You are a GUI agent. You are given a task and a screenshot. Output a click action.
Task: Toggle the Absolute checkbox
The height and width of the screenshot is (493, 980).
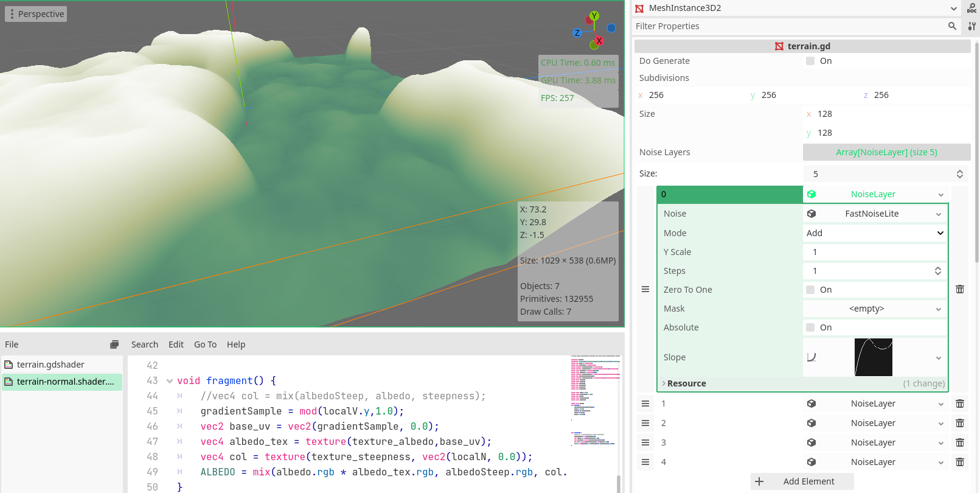click(x=810, y=327)
